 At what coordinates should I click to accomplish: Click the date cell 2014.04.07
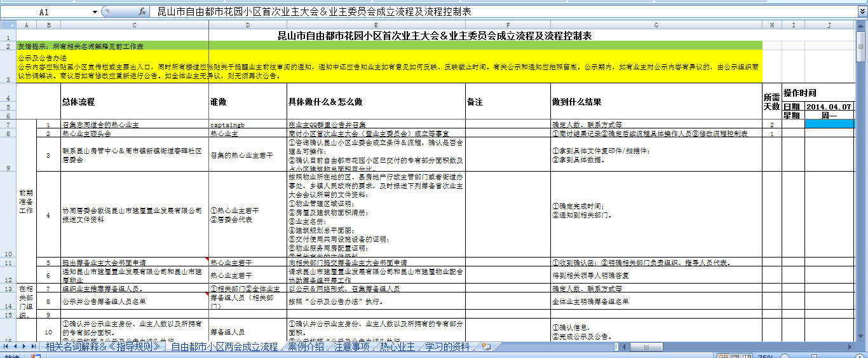tap(829, 107)
